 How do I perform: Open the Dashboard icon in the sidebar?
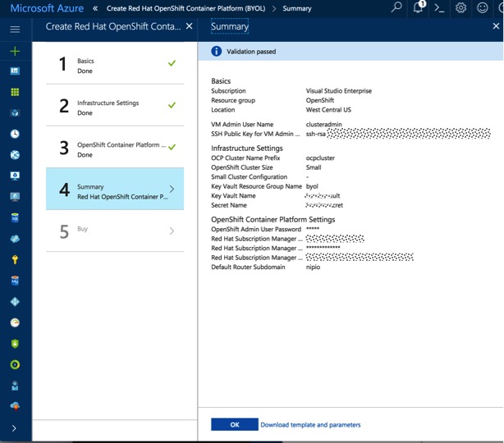coord(15,71)
